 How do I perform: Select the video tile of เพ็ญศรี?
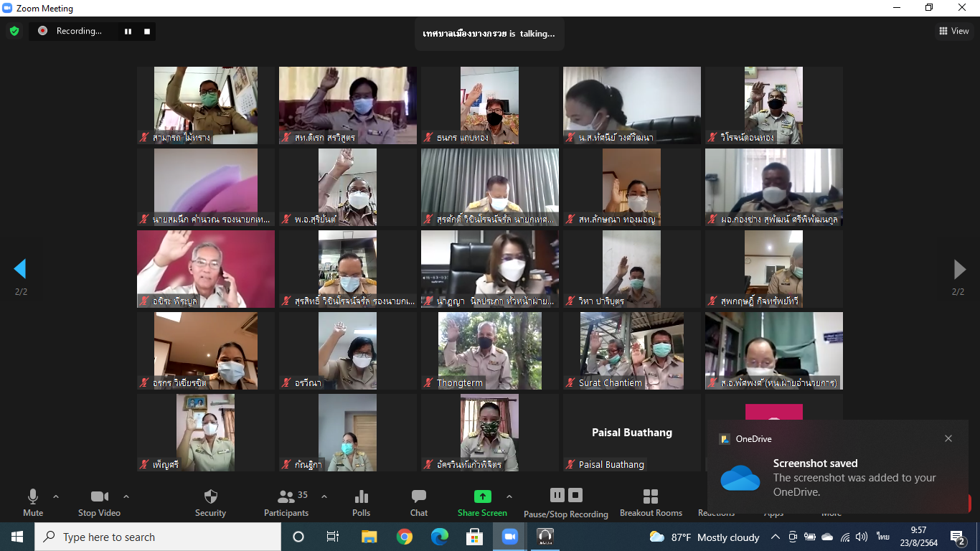tap(206, 433)
